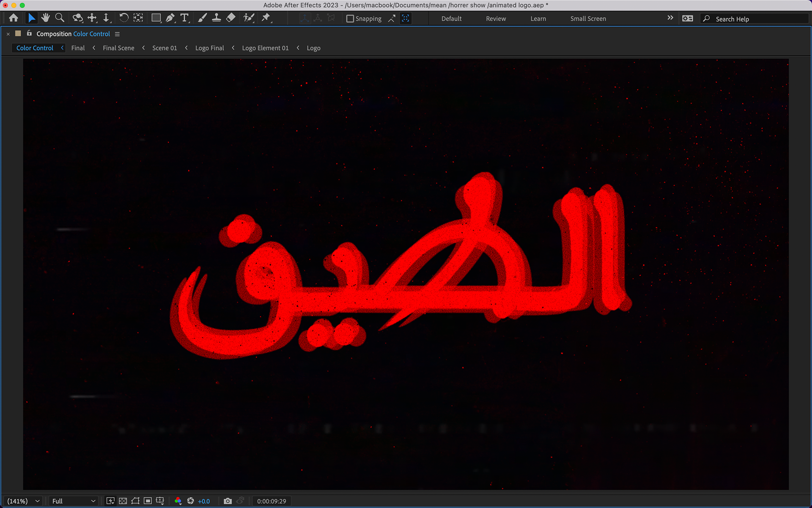812x508 pixels.
Task: Select the Pan Behind anchor point tool
Action: tap(138, 18)
